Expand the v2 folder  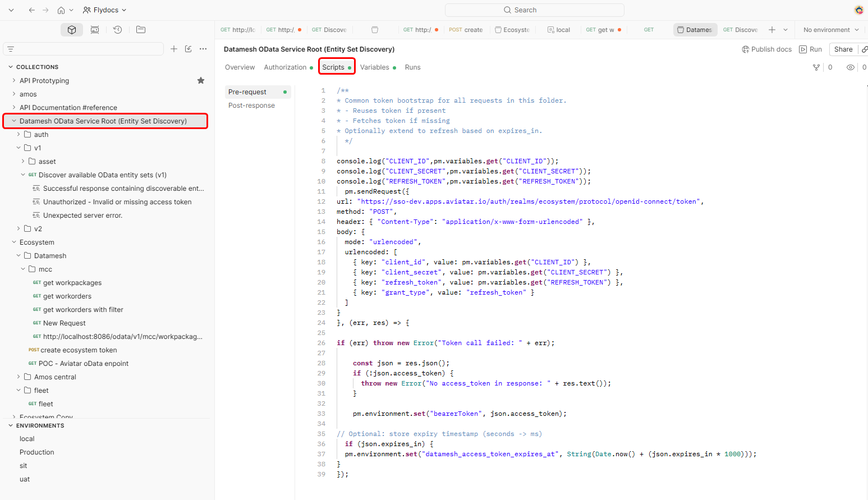tap(19, 228)
